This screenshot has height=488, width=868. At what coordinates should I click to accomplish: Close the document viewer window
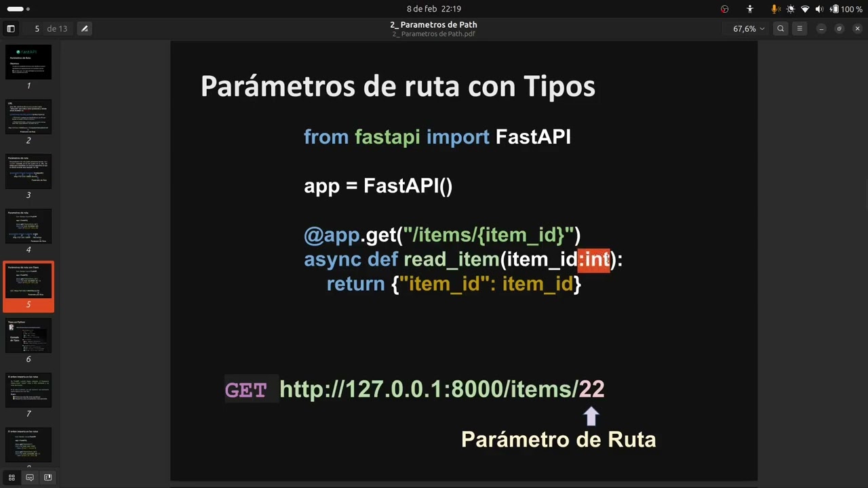pos(857,28)
